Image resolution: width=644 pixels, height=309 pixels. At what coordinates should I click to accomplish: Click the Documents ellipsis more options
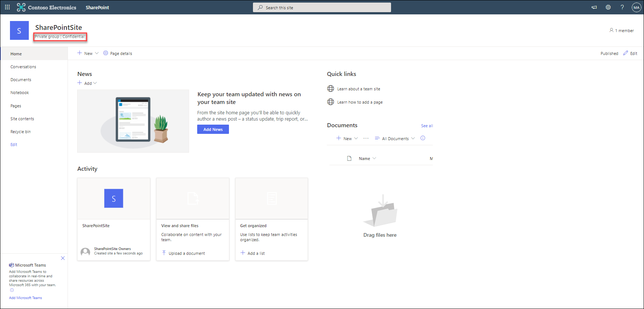[x=366, y=138]
